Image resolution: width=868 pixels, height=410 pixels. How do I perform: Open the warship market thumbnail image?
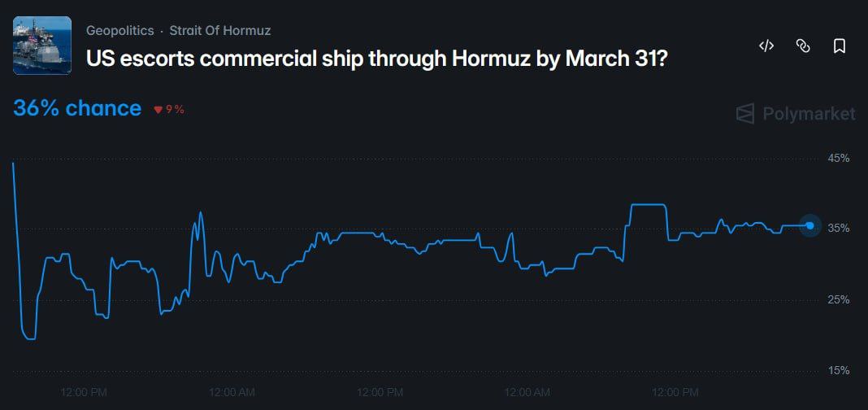coord(42,46)
